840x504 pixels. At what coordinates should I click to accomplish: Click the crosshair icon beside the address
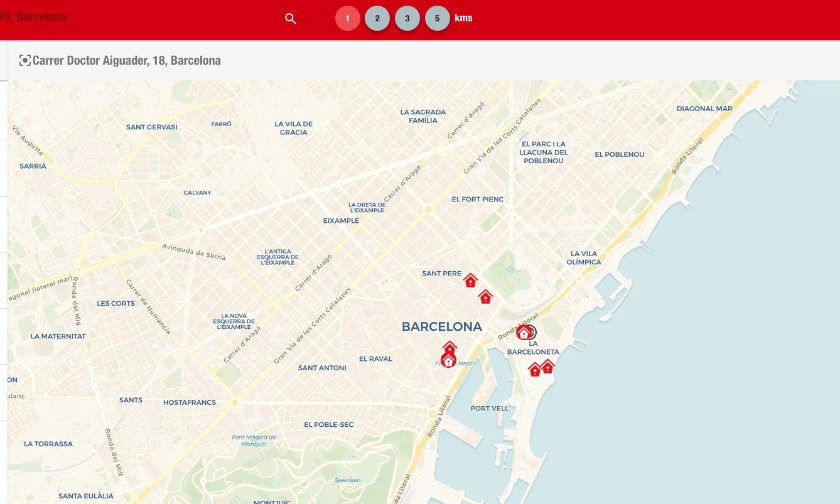pos(25,60)
